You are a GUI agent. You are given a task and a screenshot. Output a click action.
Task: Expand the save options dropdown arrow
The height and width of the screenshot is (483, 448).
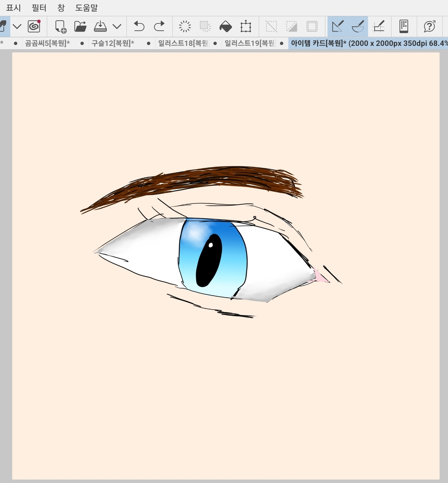[117, 27]
